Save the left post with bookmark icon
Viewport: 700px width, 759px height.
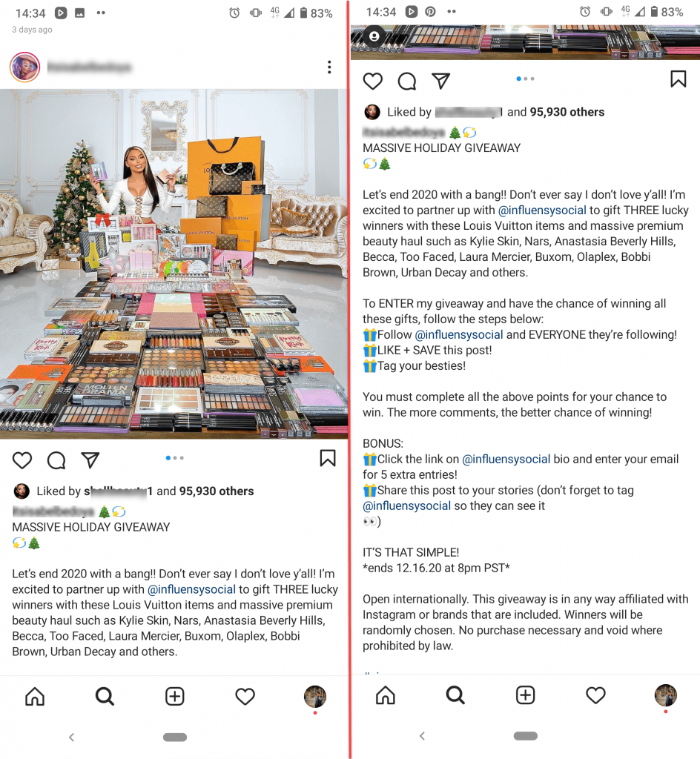pyautogui.click(x=328, y=458)
